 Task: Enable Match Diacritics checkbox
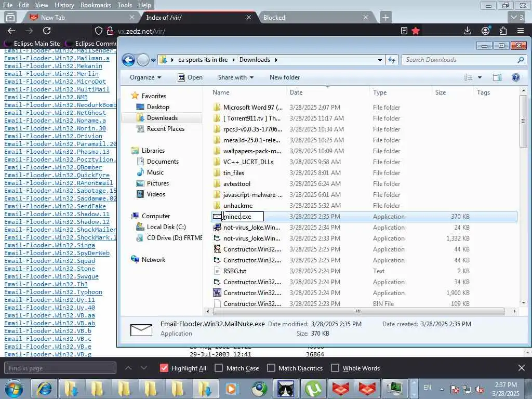[271, 368]
